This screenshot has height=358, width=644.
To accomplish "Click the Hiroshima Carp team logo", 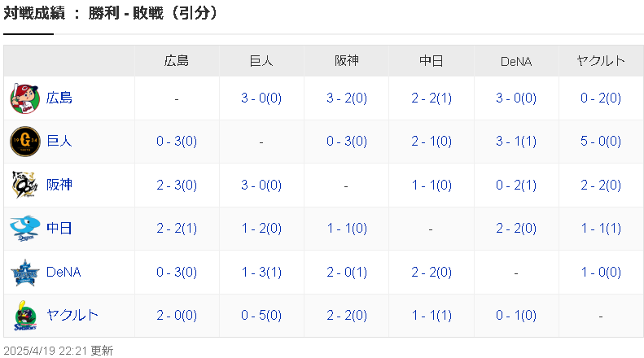I will tap(25, 98).
